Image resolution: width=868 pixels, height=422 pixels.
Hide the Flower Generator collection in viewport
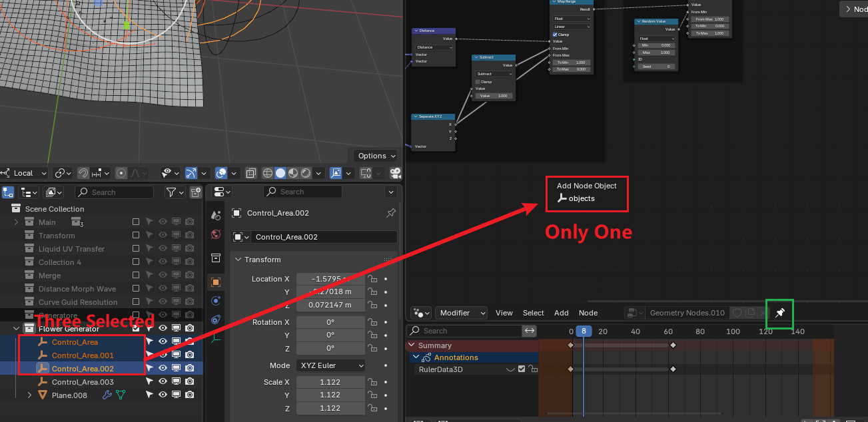(x=163, y=329)
